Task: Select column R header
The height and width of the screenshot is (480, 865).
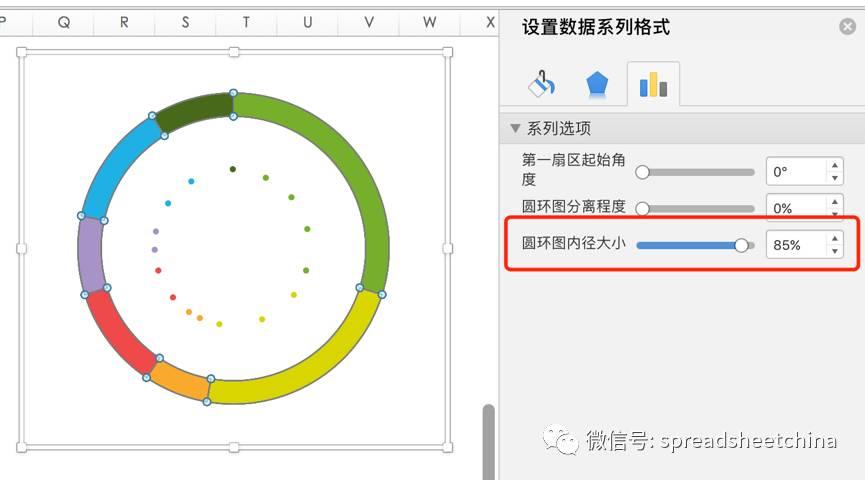Action: pos(124,22)
